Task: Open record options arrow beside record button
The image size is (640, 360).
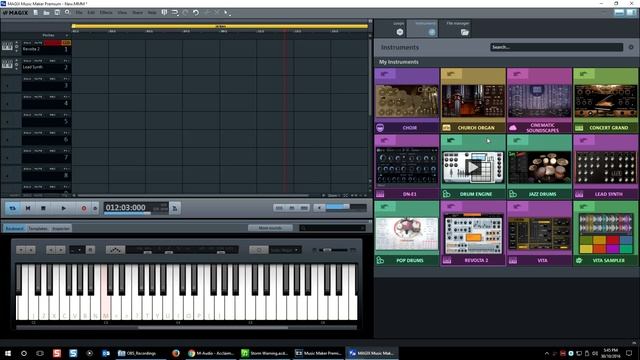Action: (x=95, y=208)
